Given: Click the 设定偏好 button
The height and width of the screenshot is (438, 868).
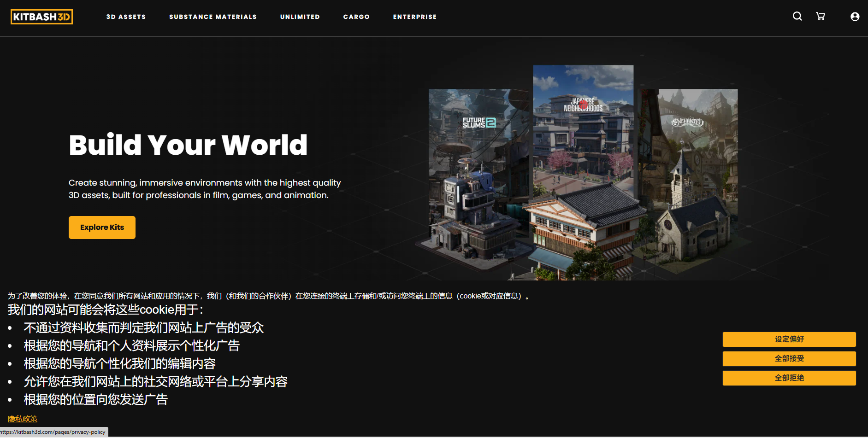Looking at the screenshot, I should [789, 339].
